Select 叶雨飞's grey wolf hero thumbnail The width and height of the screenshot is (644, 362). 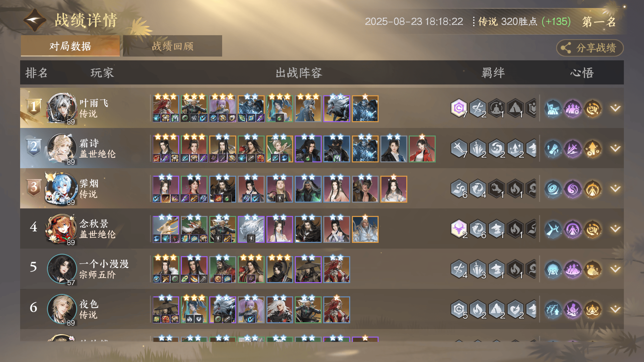click(x=337, y=109)
